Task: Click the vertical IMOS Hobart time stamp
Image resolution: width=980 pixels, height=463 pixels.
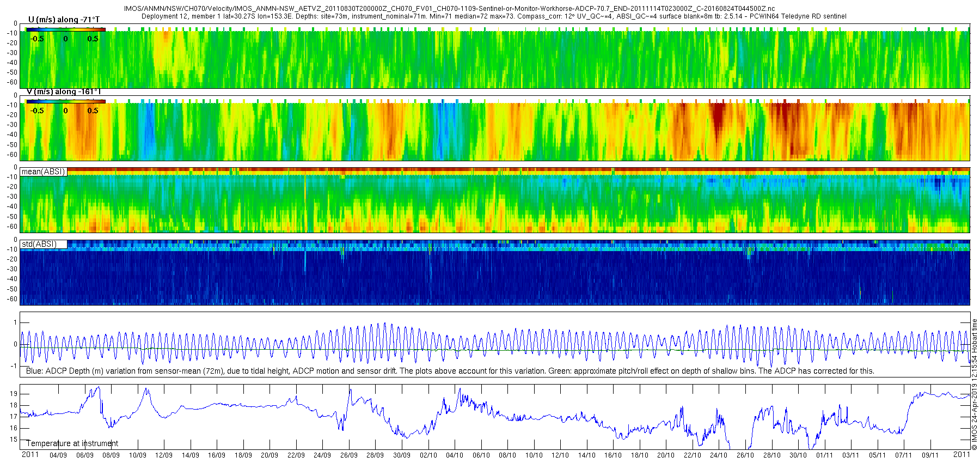Action: 975,385
